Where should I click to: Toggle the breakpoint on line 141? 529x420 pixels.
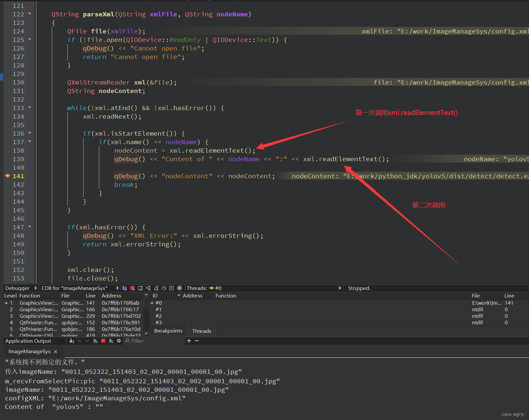7,176
